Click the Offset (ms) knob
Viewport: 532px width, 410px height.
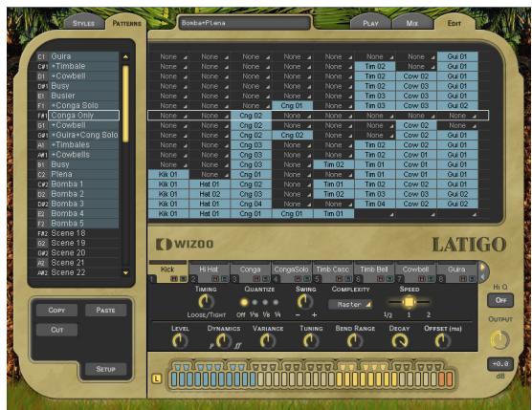pyautogui.click(x=443, y=341)
